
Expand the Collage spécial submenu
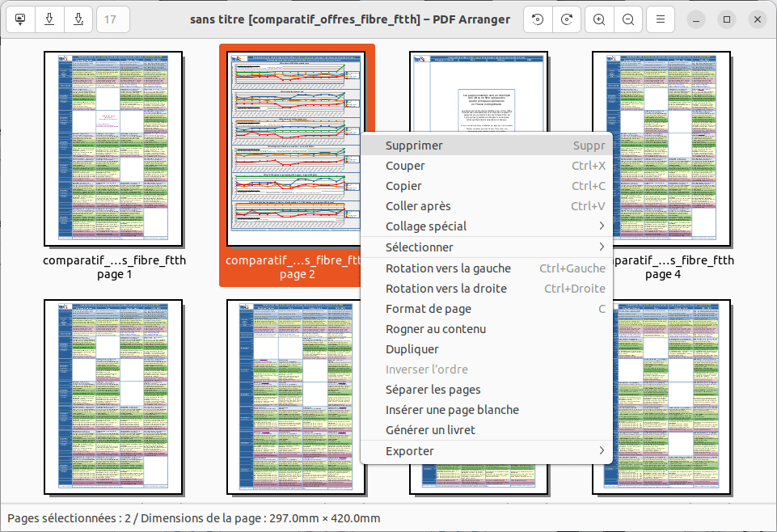[x=487, y=226]
